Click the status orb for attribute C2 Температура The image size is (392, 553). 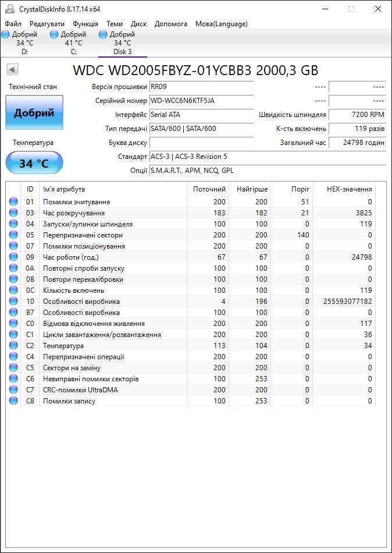click(13, 346)
